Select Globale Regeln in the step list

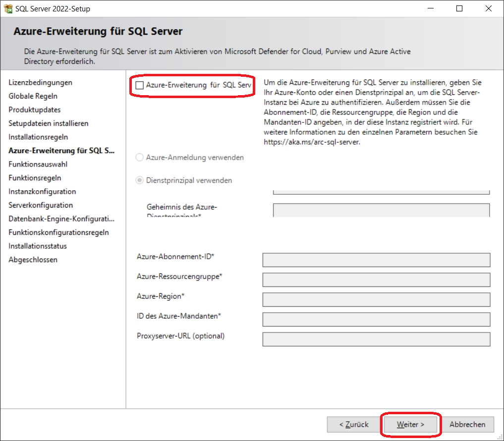tap(33, 96)
